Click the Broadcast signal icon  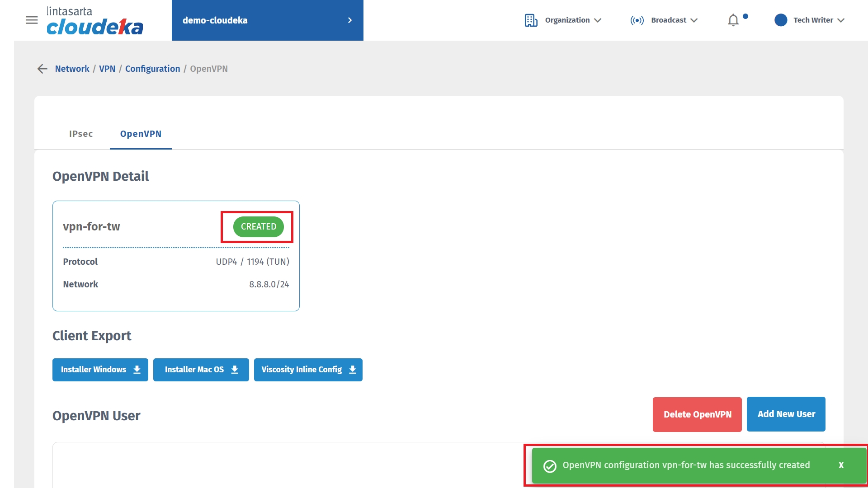637,20
